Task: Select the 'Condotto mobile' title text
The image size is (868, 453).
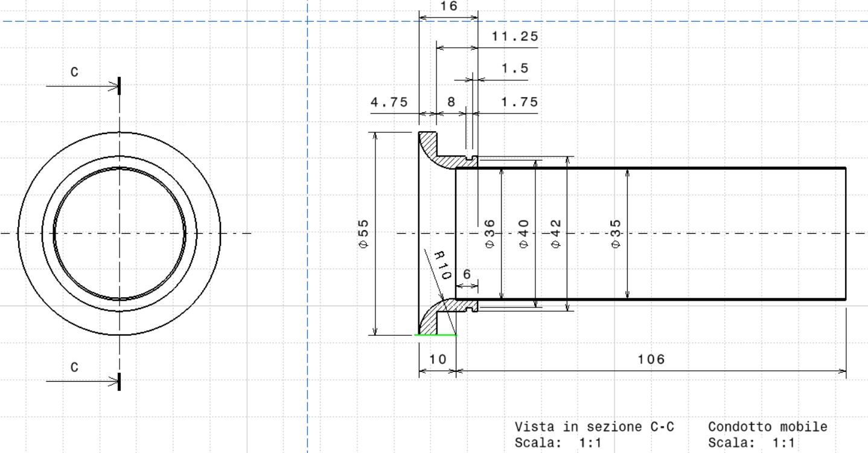Action: (767, 427)
